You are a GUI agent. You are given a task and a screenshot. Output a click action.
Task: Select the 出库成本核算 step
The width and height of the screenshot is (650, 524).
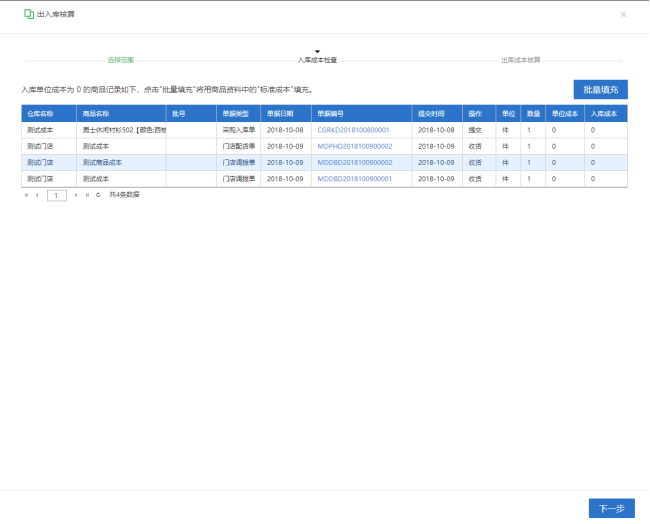click(521, 60)
